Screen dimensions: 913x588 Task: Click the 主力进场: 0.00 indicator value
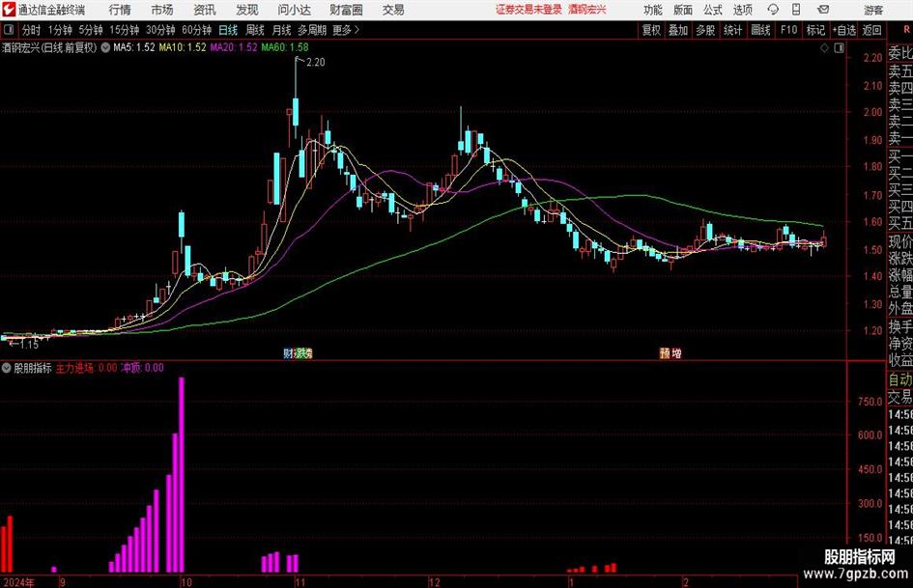[86, 368]
